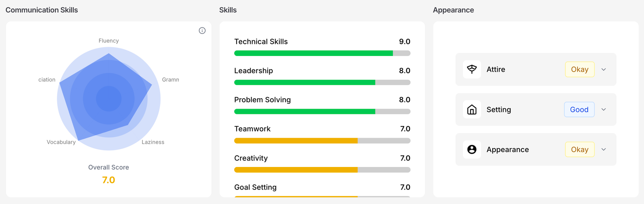
Task: Click the center of the radar chart
Action: pyautogui.click(x=109, y=99)
